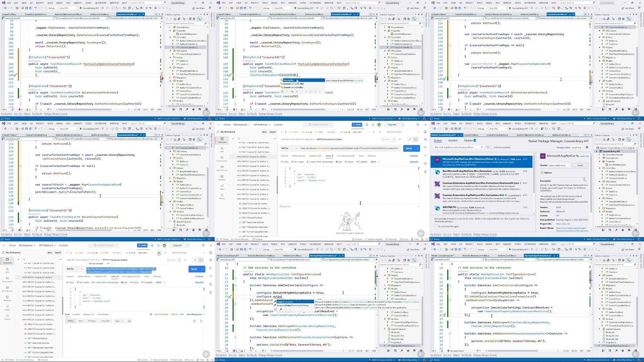Enable the Include prerelease checkbox
This screenshot has height=362, width=644.
(492, 147)
